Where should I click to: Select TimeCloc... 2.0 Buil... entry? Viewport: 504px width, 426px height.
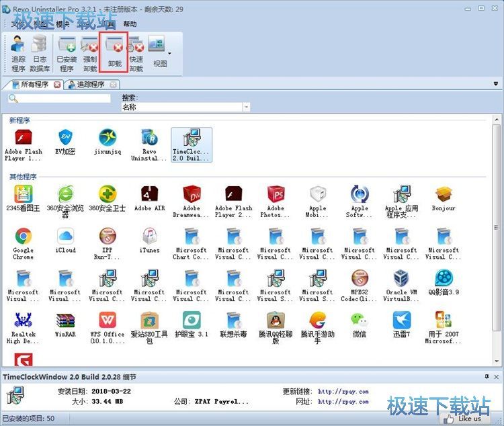pyautogui.click(x=192, y=145)
